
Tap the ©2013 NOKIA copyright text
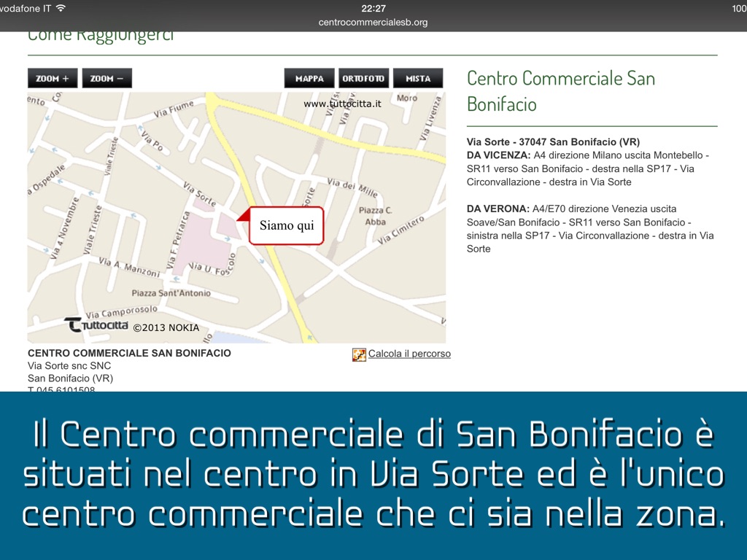pyautogui.click(x=166, y=327)
